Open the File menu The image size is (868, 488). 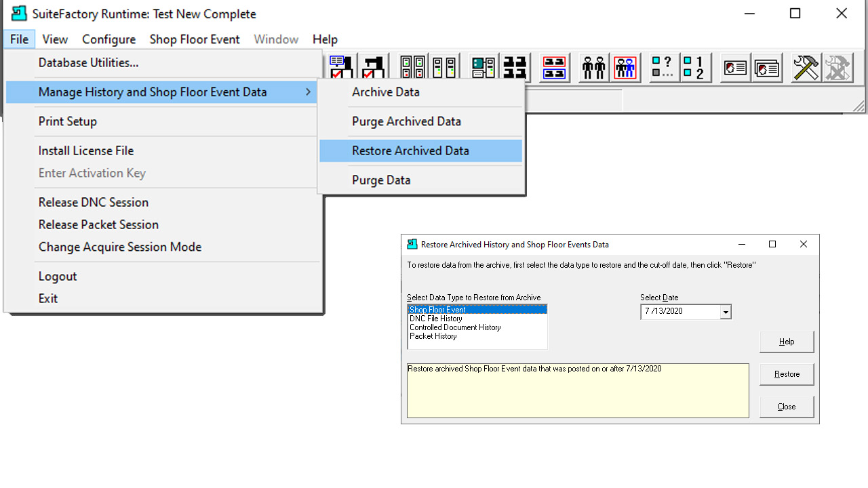click(x=19, y=39)
